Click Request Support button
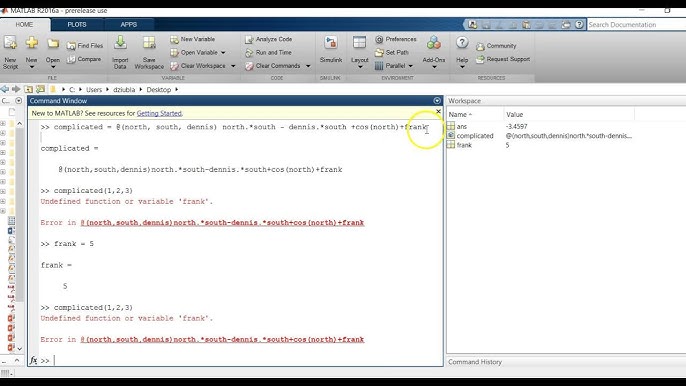The width and height of the screenshot is (686, 386). (x=503, y=59)
